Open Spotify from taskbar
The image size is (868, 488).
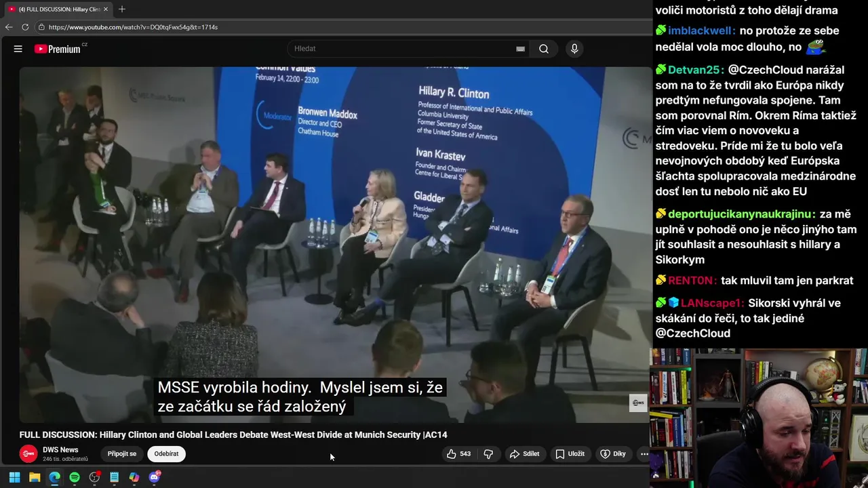tap(75, 477)
